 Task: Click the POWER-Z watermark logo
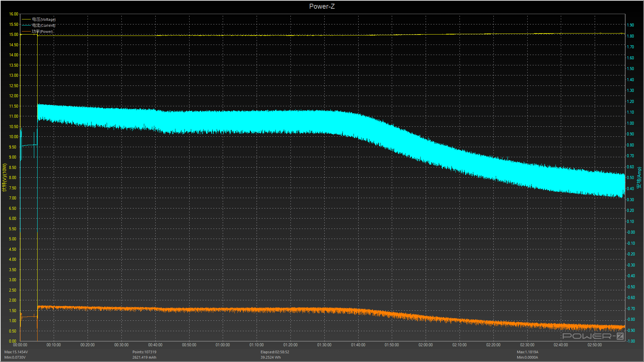click(593, 336)
